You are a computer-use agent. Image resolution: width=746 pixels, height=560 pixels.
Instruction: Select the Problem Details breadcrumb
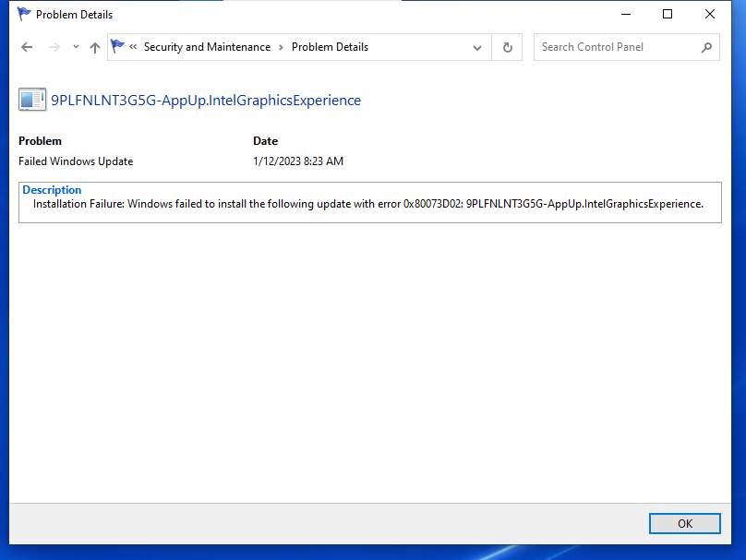click(x=330, y=47)
